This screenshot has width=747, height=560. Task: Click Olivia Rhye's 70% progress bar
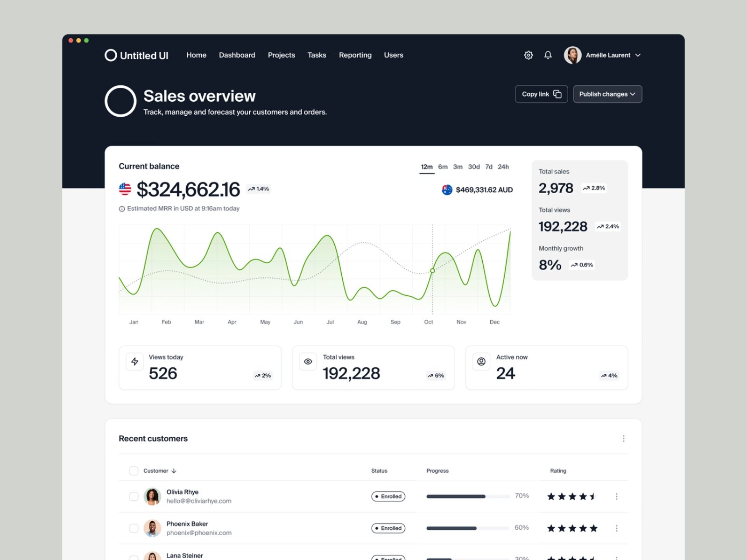click(468, 497)
